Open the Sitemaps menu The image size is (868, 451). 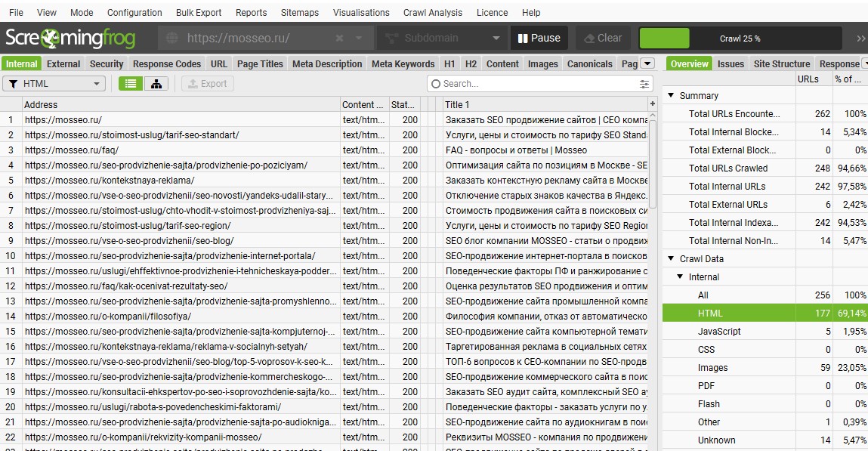click(x=299, y=12)
